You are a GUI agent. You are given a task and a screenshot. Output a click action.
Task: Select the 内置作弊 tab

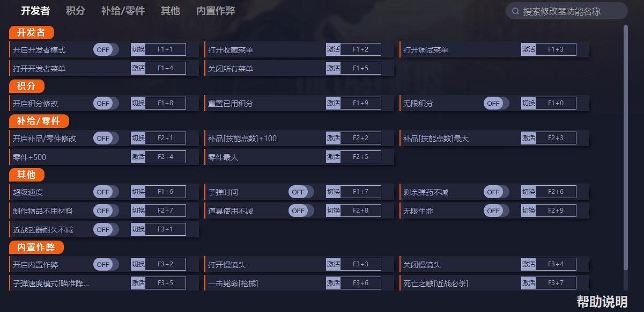216,11
